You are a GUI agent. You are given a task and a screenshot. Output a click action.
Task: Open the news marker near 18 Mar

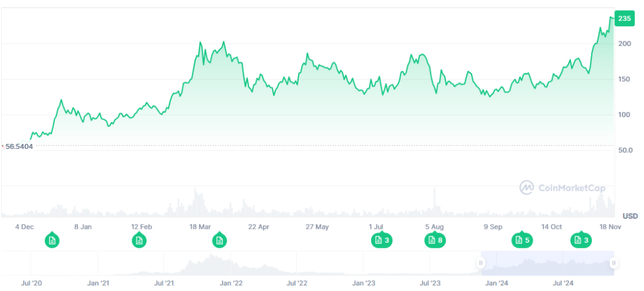[219, 239]
